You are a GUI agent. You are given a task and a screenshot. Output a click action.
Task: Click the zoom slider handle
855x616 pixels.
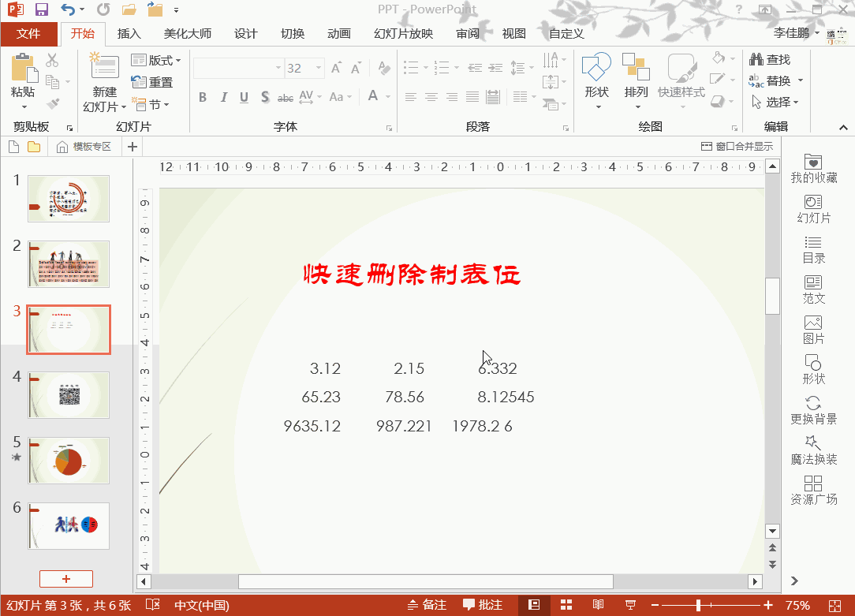pos(698,605)
